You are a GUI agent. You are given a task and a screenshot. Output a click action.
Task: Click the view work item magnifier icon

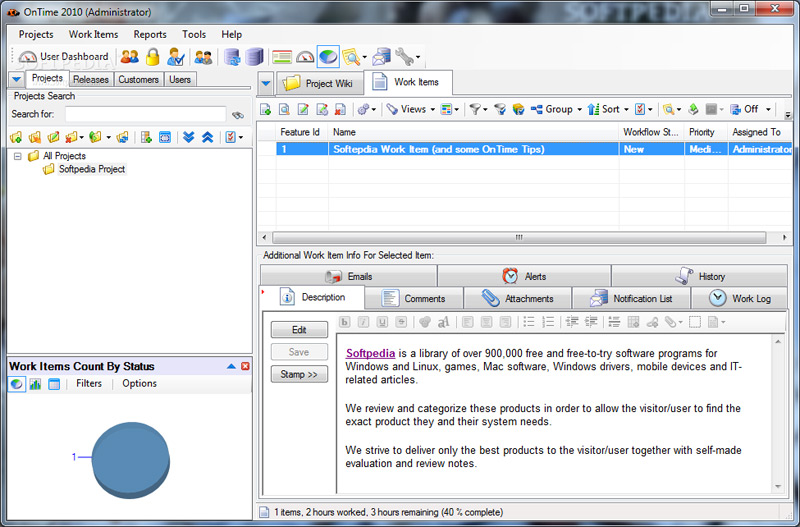pos(284,109)
